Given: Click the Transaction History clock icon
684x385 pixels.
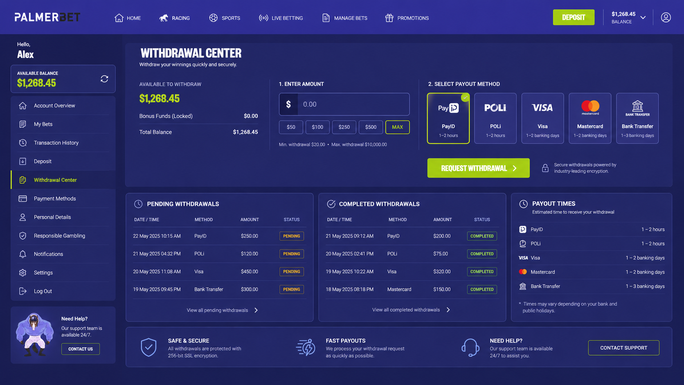Looking at the screenshot, I should [23, 143].
